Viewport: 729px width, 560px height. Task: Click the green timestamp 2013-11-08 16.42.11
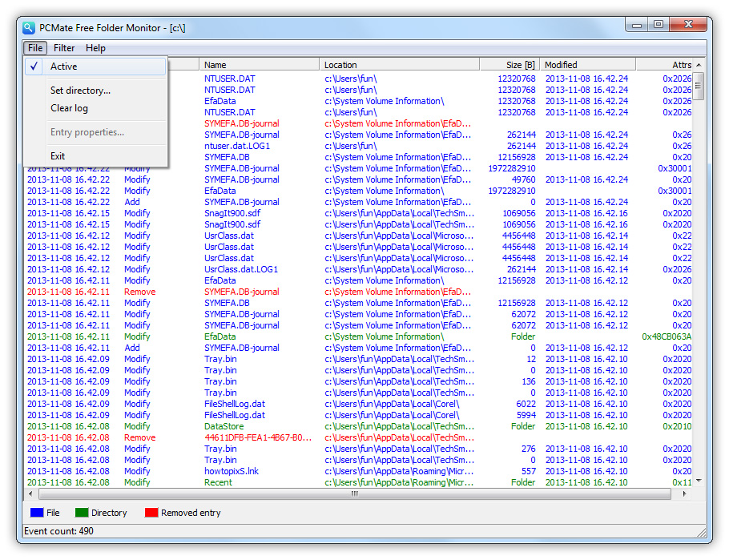pos(68,336)
